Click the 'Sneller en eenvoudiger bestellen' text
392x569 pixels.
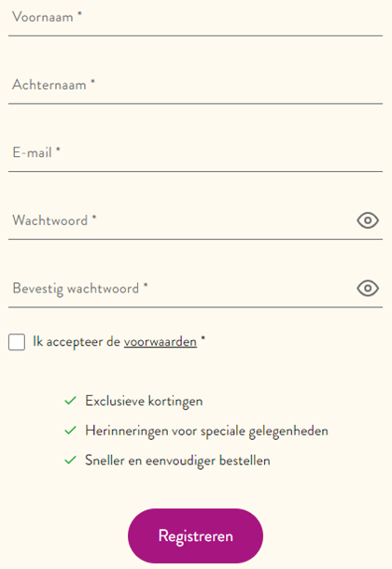[177, 461]
